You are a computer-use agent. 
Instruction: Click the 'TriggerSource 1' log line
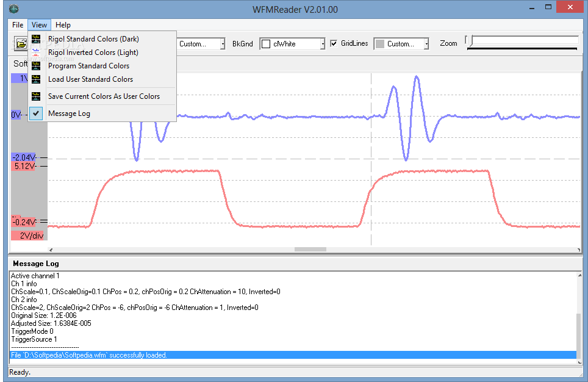(x=34, y=339)
